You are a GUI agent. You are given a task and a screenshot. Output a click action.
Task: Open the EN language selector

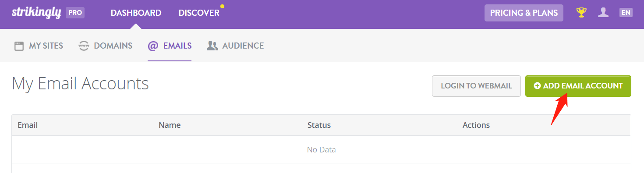click(x=626, y=13)
